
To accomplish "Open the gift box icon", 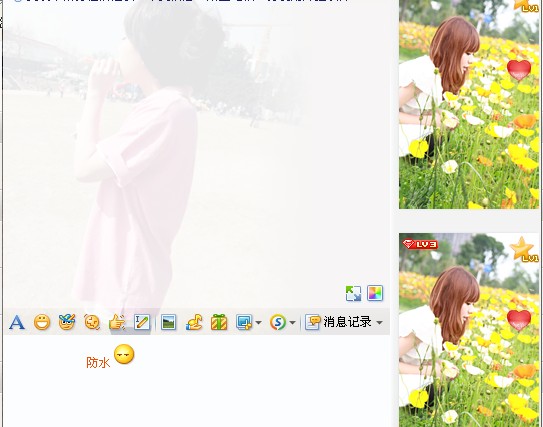I will (x=219, y=322).
